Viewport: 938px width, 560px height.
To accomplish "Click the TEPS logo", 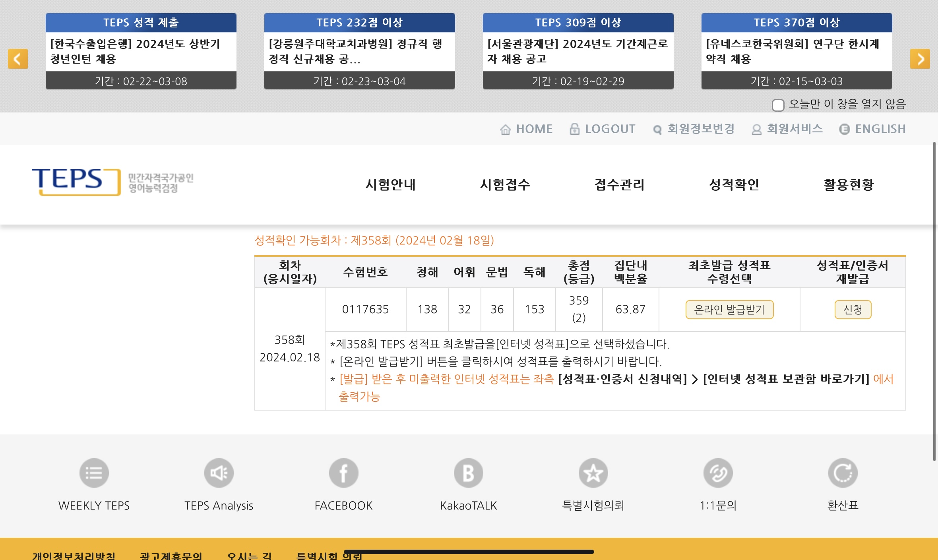I will [x=76, y=181].
